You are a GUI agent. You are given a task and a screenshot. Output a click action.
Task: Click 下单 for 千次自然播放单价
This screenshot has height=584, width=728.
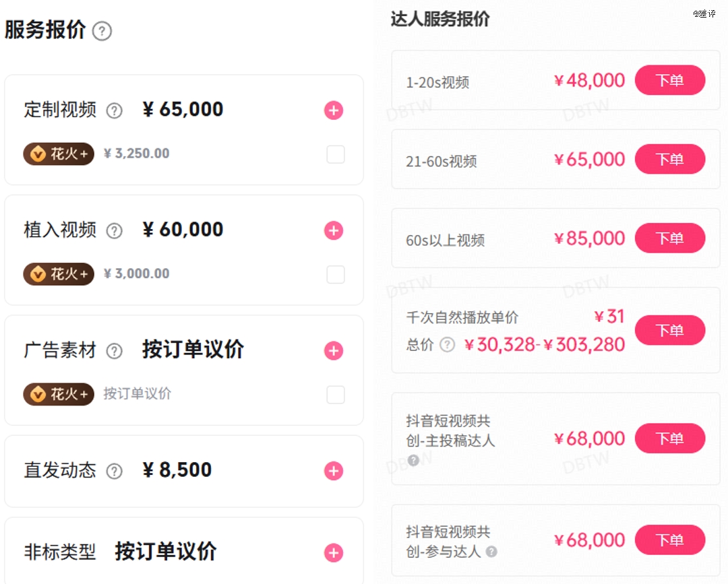tap(669, 330)
